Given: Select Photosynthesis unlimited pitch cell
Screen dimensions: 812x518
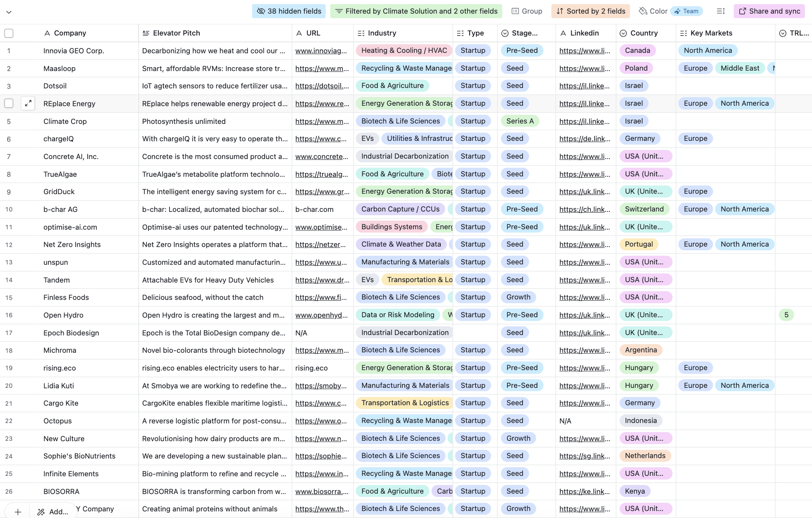Looking at the screenshot, I should coord(215,121).
